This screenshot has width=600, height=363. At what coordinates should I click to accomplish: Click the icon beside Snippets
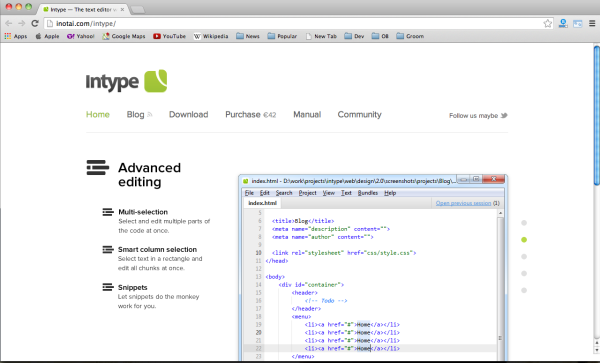point(108,287)
